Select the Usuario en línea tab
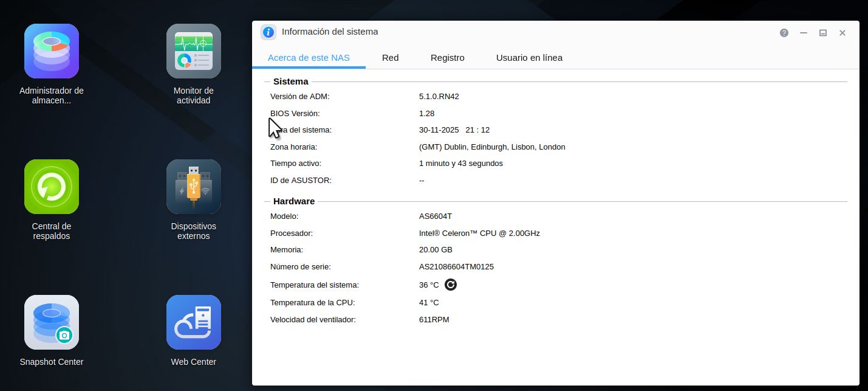This screenshot has width=868, height=391. click(529, 58)
